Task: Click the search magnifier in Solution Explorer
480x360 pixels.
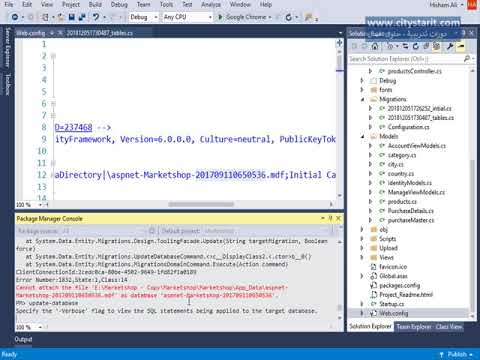Action: pos(467,59)
